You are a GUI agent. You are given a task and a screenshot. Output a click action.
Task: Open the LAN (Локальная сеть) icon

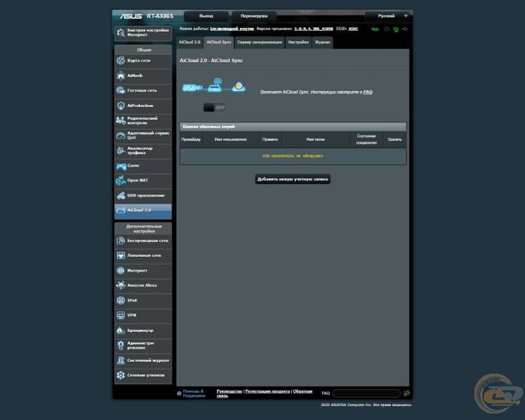pos(120,255)
